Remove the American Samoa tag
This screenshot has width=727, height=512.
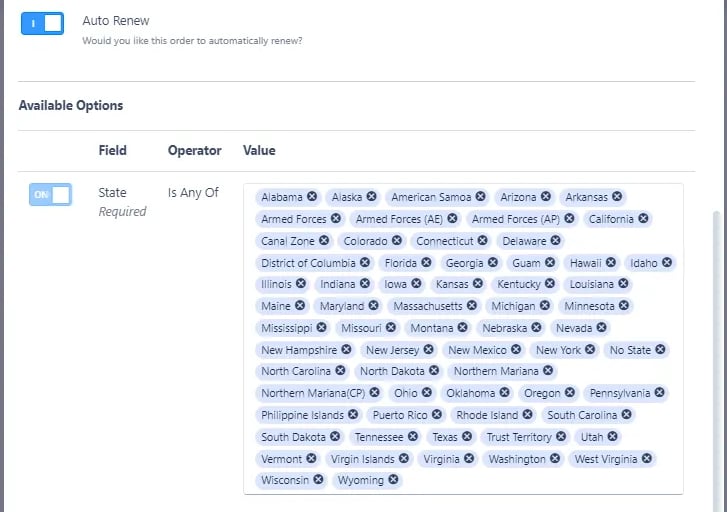[481, 197]
